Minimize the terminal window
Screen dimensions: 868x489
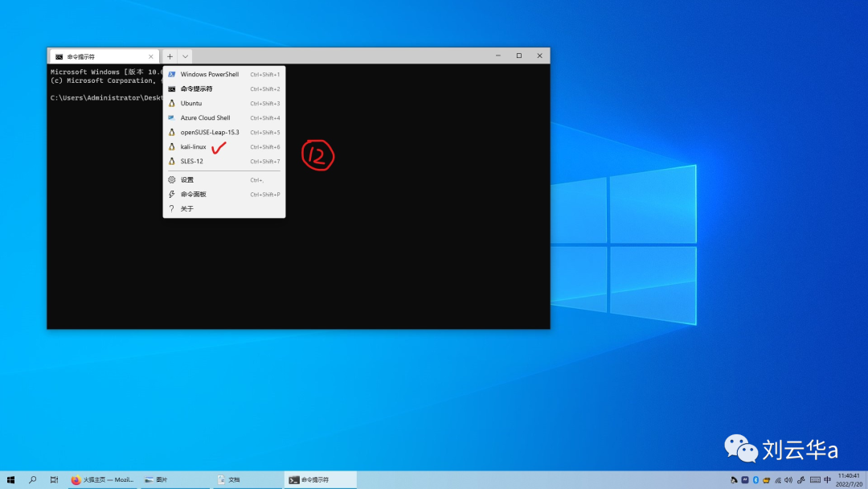coord(498,55)
